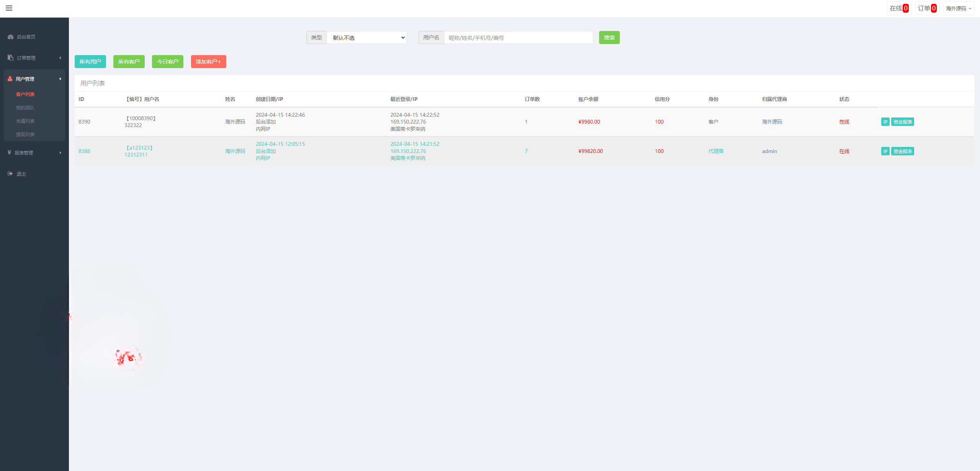This screenshot has height=471, width=980.
Task: Click the 账户余额 column header
Action: (x=588, y=99)
